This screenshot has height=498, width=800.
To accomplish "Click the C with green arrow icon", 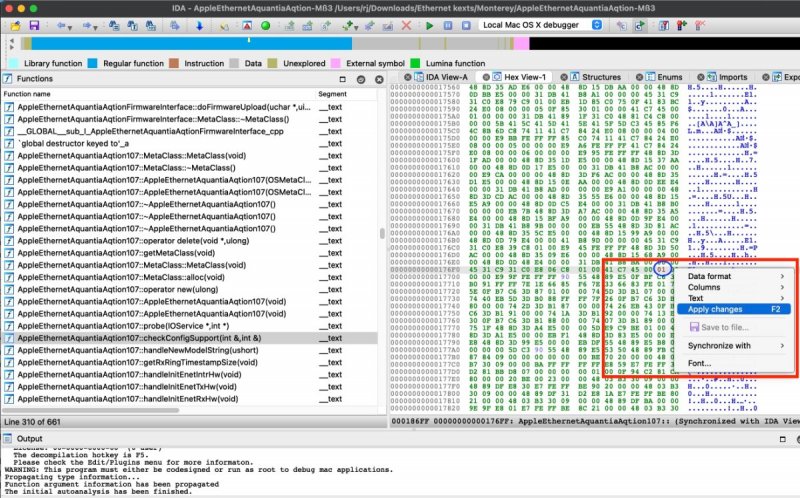I will [x=639, y=25].
